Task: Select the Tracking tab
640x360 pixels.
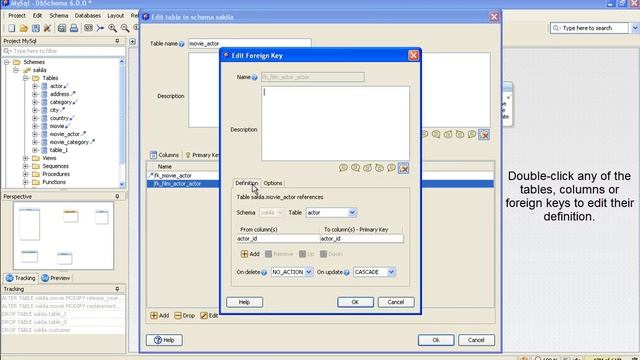Action: [x=20, y=278]
